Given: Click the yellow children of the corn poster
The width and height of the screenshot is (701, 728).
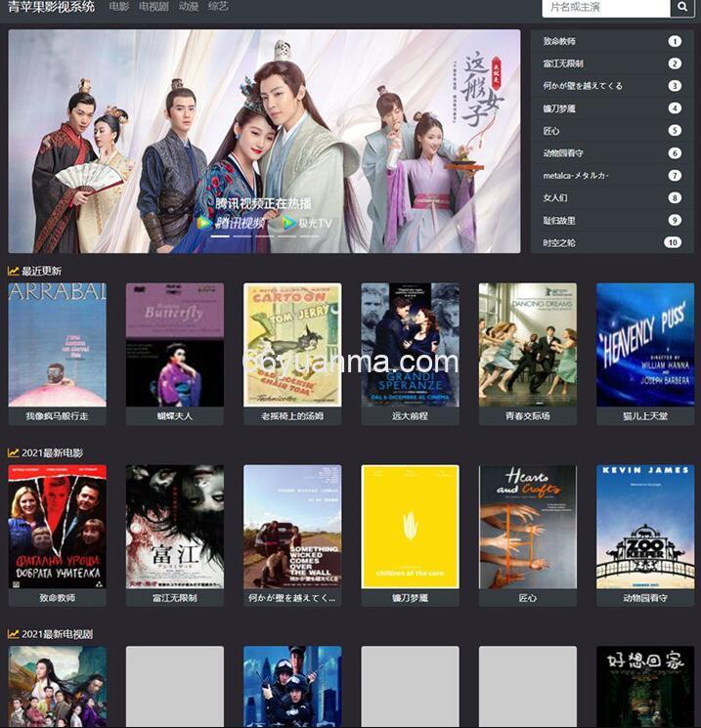Looking at the screenshot, I should click(x=410, y=526).
